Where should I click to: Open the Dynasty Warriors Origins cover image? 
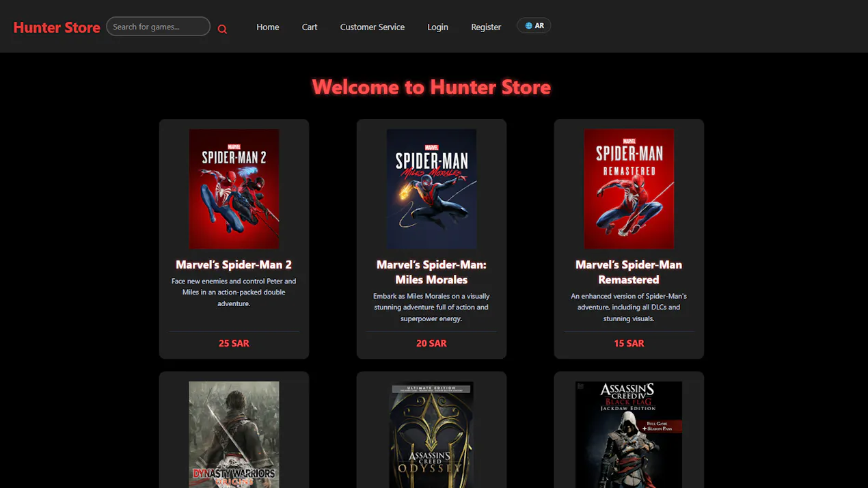pyautogui.click(x=234, y=435)
